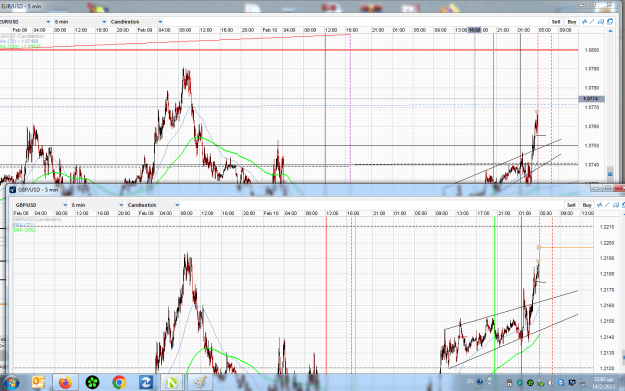The image size is (625, 391).
Task: Select upper channel trendline in GBP/USD chart
Action: (x=511, y=310)
